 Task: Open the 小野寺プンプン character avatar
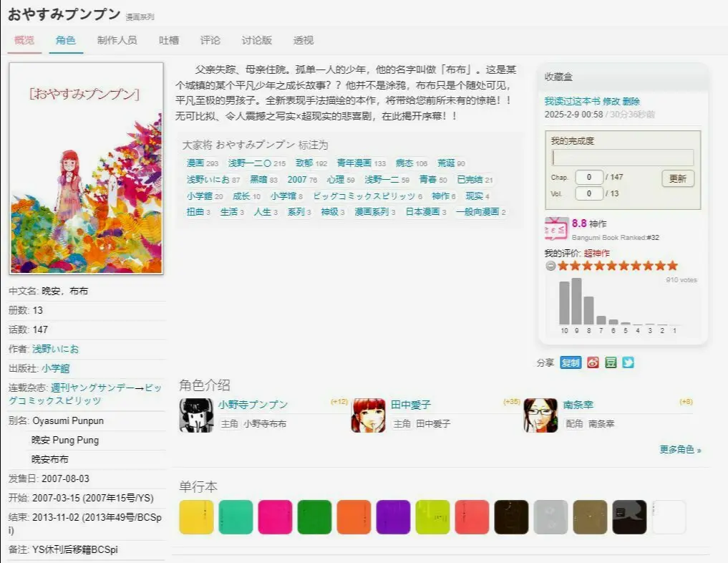click(x=196, y=415)
